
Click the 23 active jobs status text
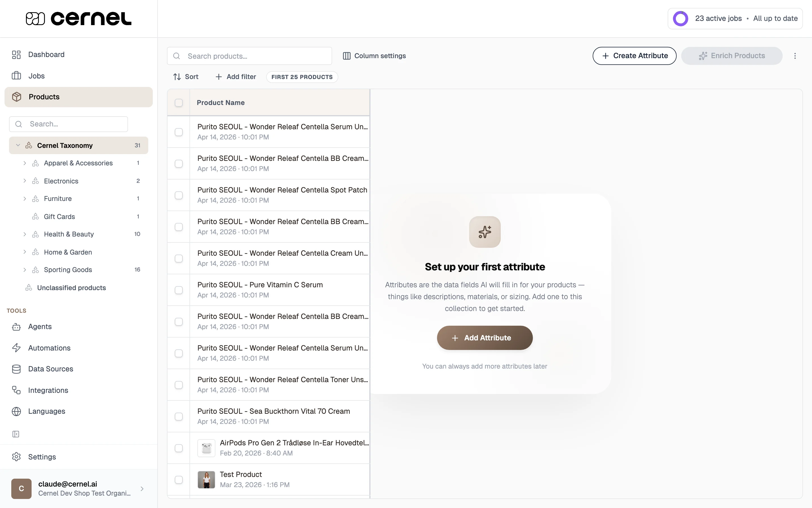pos(718,18)
